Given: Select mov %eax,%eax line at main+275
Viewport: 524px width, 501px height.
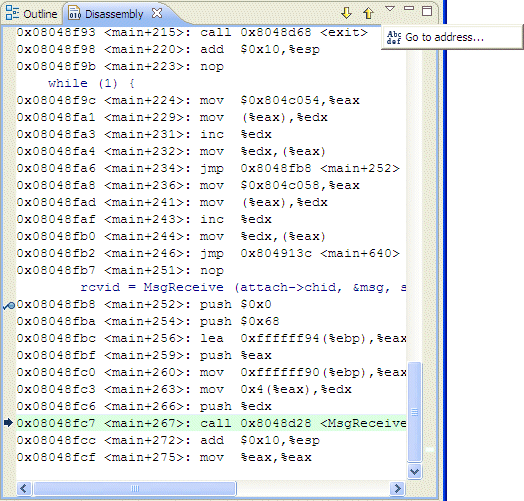Looking at the screenshot, I should (x=164, y=458).
